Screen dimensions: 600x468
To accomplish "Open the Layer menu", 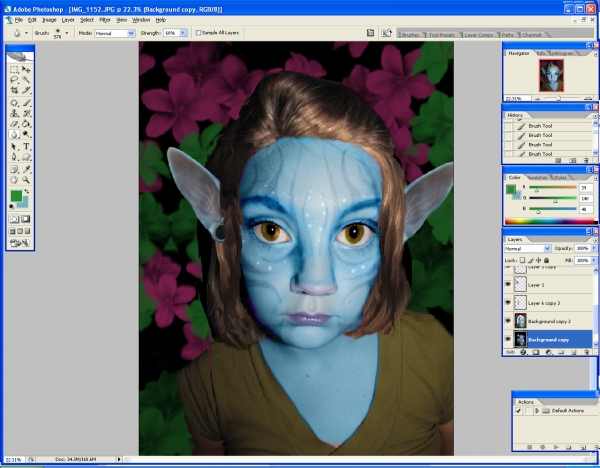I will [x=68, y=20].
